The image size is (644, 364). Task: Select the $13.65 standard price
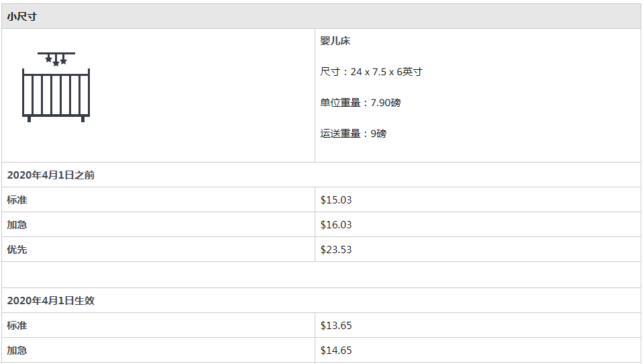click(x=336, y=325)
